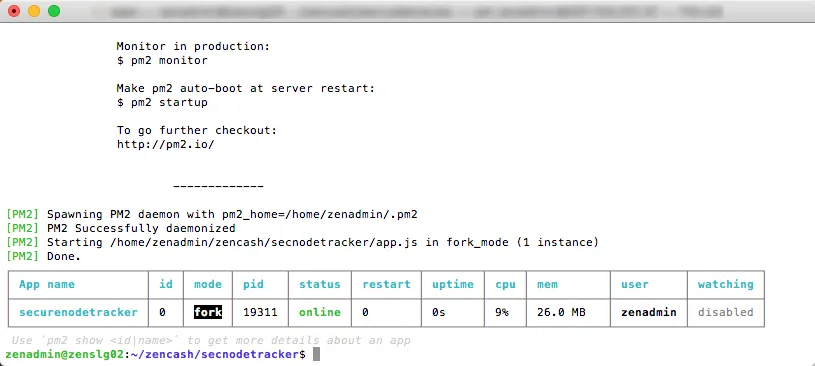Click the cpu value '9%'
This screenshot has width=815, height=366.
coord(502,312)
